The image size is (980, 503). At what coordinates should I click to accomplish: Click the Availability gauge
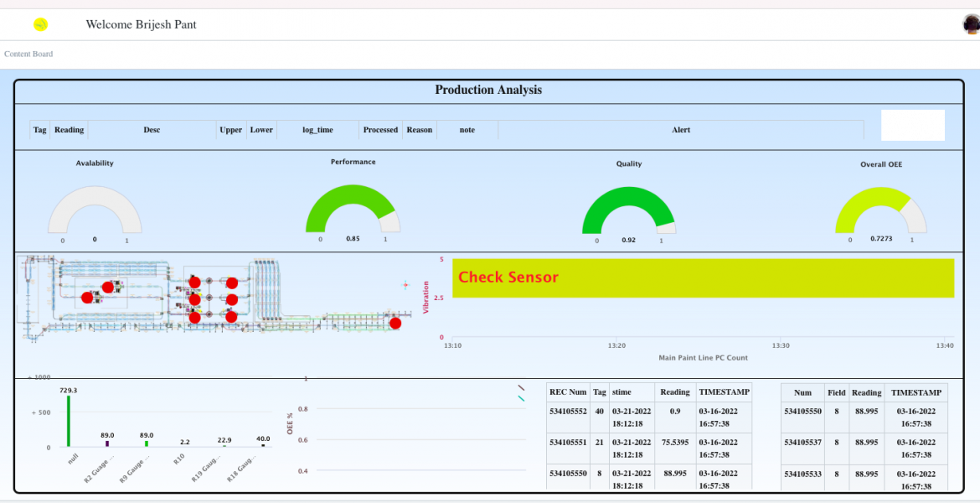click(95, 211)
